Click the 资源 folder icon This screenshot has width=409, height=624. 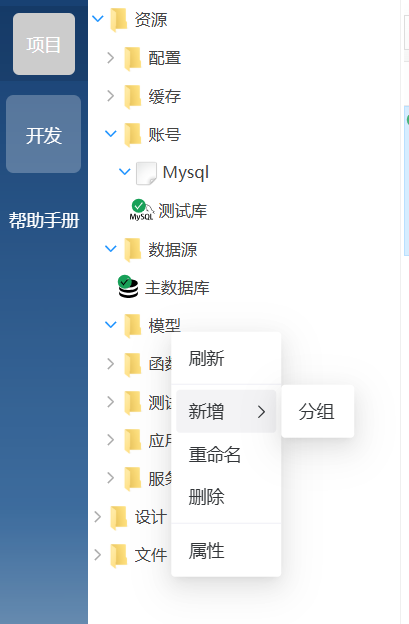pyautogui.click(x=119, y=20)
